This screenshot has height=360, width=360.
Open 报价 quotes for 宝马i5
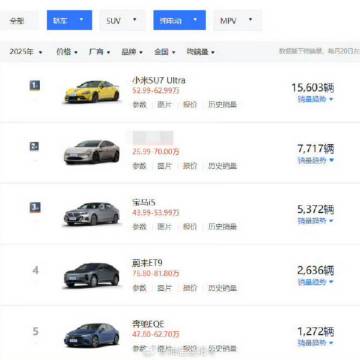point(190,227)
